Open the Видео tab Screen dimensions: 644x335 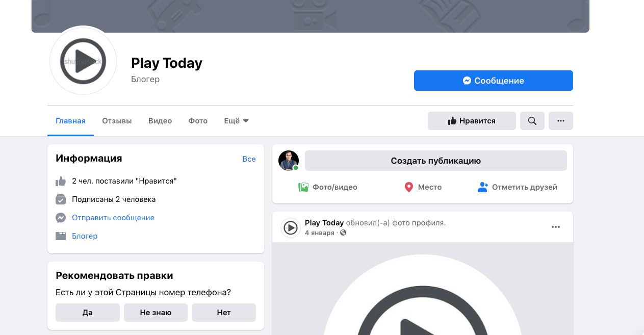[x=160, y=121]
